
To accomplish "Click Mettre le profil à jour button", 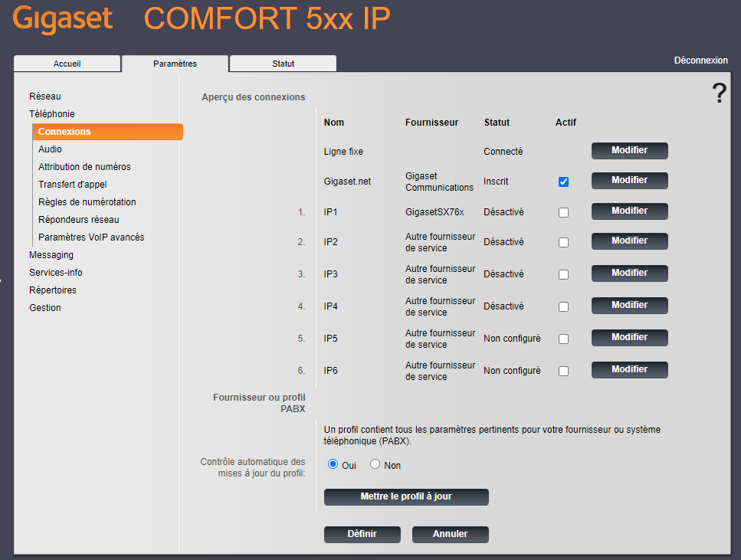I will click(406, 496).
